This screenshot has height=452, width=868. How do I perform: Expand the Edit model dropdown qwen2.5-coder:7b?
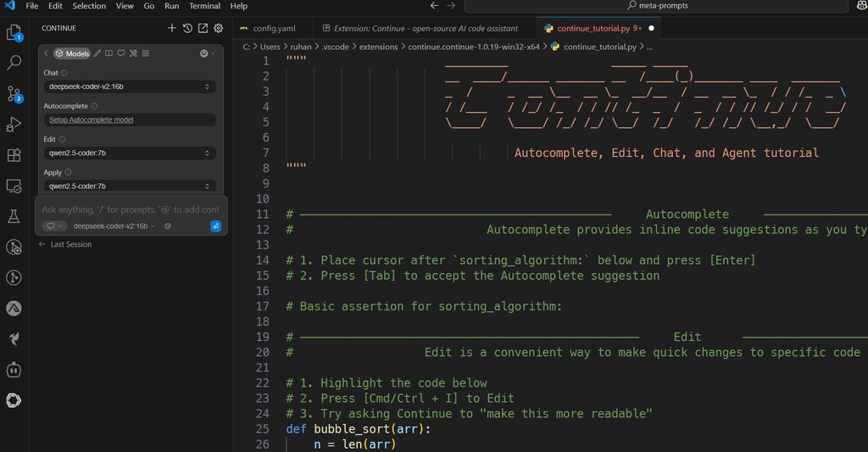tap(130, 153)
